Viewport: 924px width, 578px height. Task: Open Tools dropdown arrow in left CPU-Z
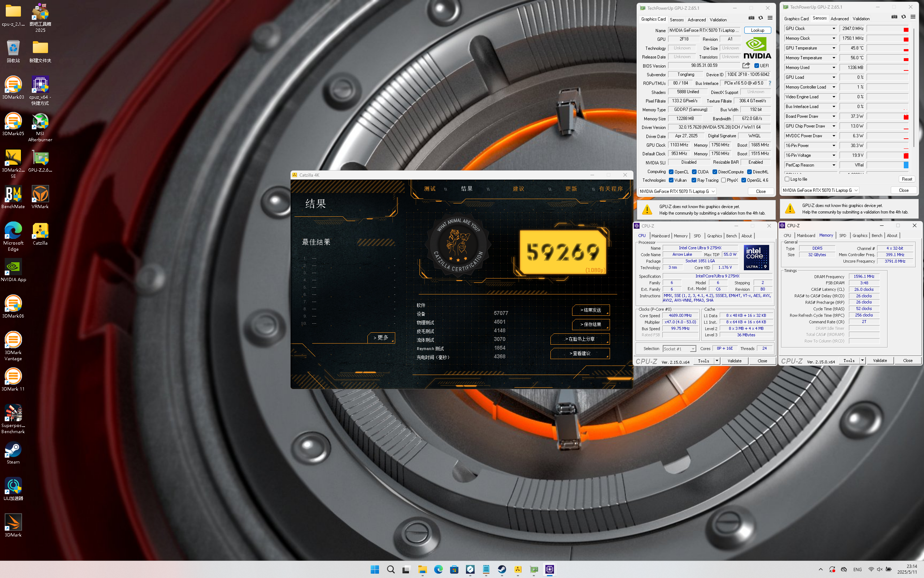(717, 361)
